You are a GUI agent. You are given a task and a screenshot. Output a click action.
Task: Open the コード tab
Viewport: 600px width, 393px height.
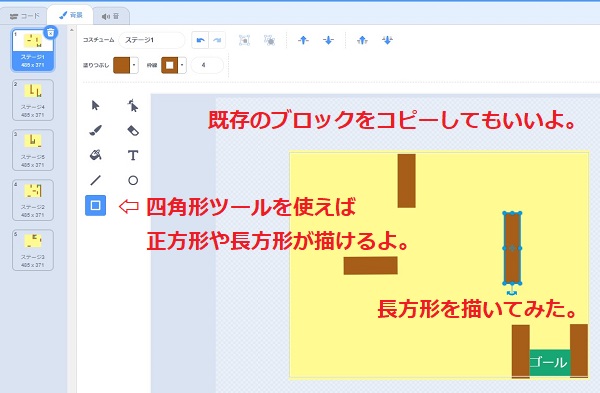[x=25, y=16]
